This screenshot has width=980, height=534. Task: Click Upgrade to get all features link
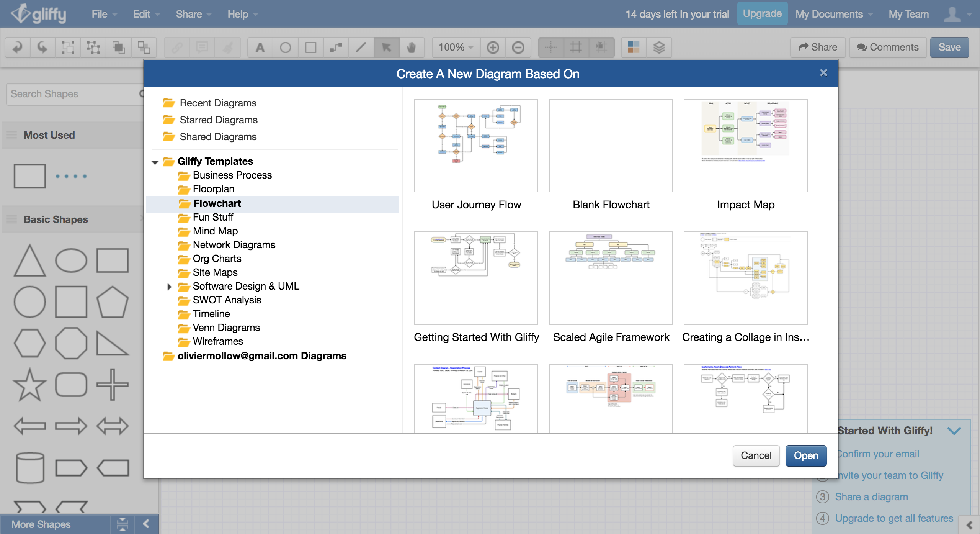pyautogui.click(x=894, y=518)
